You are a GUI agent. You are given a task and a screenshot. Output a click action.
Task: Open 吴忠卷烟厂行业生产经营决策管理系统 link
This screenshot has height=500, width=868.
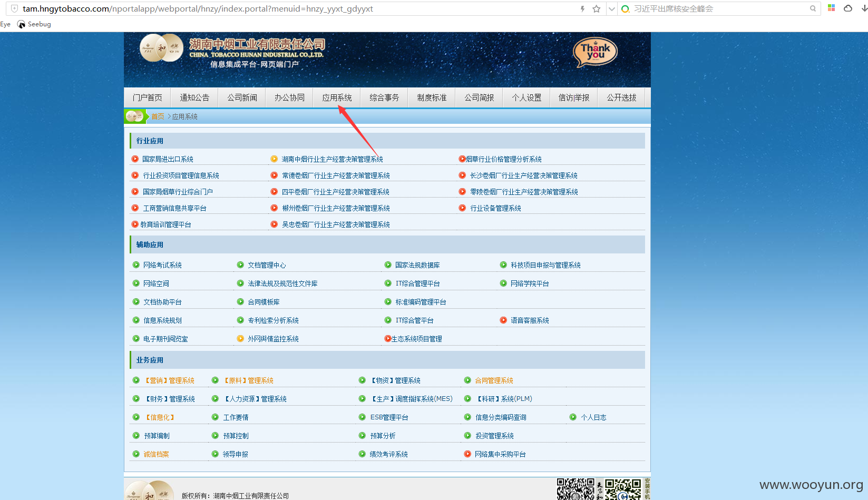coord(336,224)
